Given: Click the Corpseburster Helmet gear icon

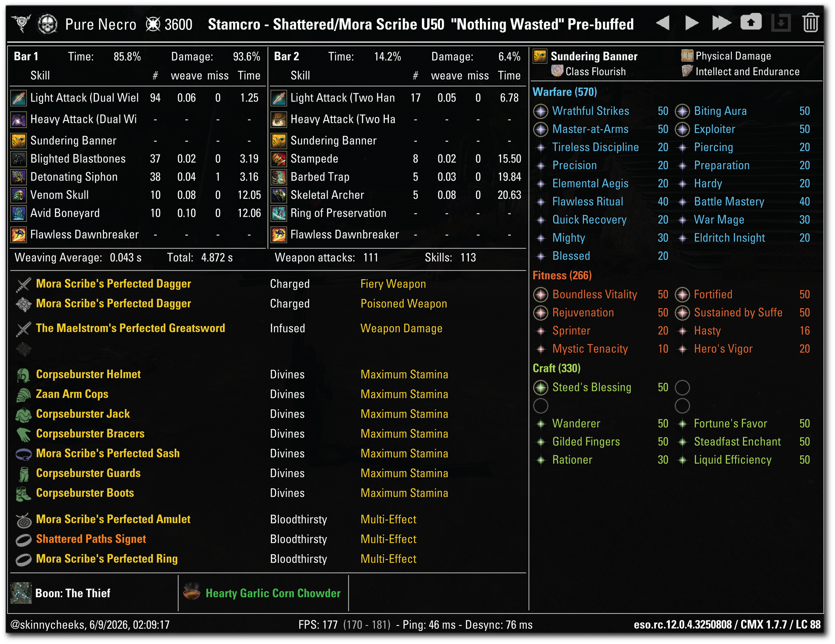Looking at the screenshot, I should pos(23,374).
